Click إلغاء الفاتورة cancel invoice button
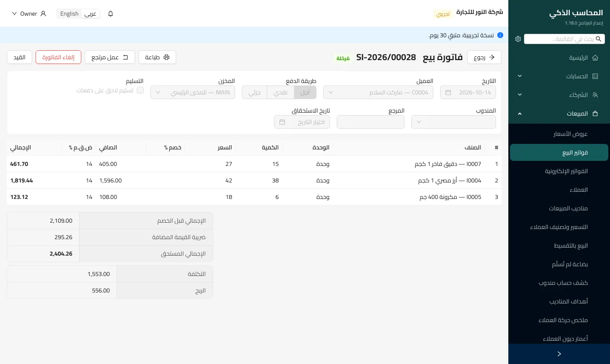610x364 pixels. (x=58, y=57)
